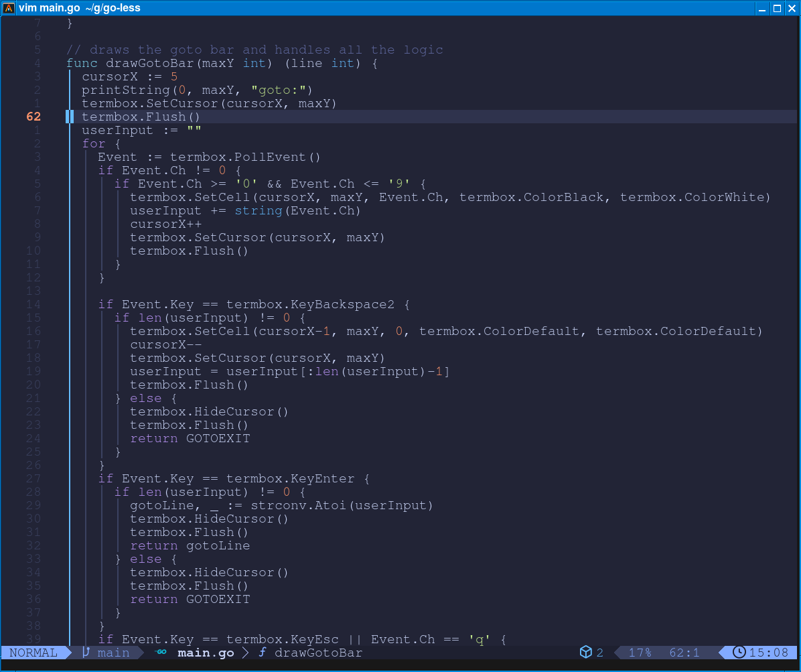Click the 'return GOTOEXIT' under HideCursor first occurrence
The width and height of the screenshot is (801, 672).
point(190,438)
